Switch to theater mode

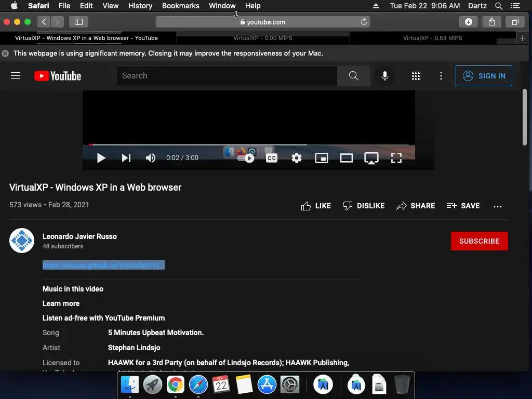tap(347, 158)
